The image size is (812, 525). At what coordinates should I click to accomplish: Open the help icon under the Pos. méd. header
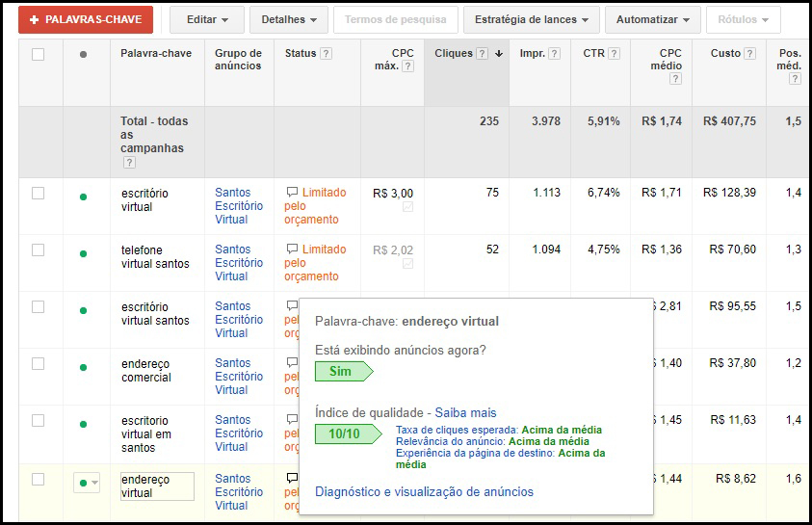point(795,79)
